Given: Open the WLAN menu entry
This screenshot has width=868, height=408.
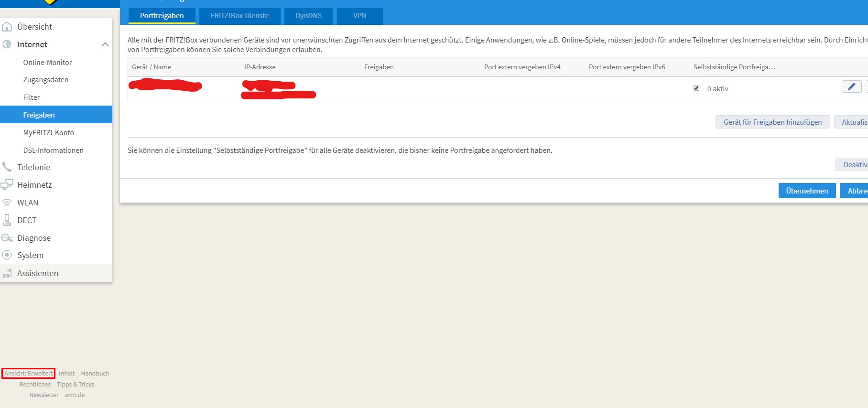Looking at the screenshot, I should pos(28,203).
